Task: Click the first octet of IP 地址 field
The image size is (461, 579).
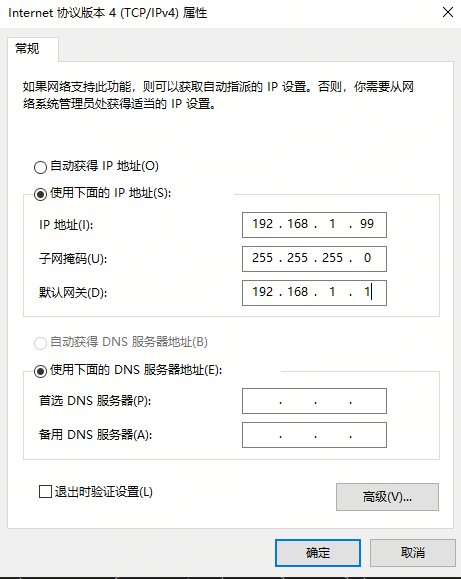Action: (x=262, y=224)
